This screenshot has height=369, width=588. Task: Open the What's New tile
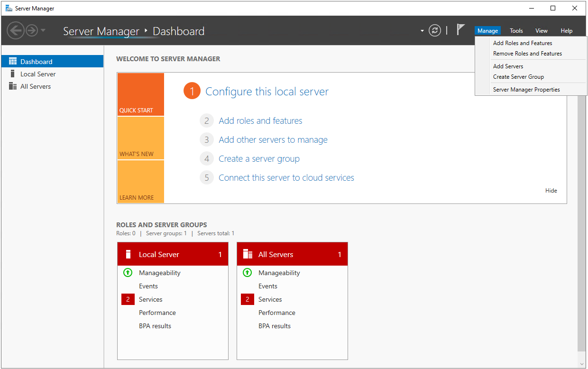[x=140, y=138]
